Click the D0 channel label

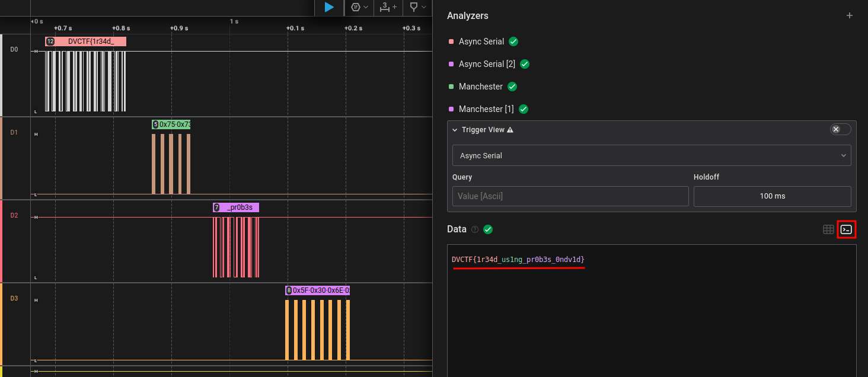pos(14,49)
